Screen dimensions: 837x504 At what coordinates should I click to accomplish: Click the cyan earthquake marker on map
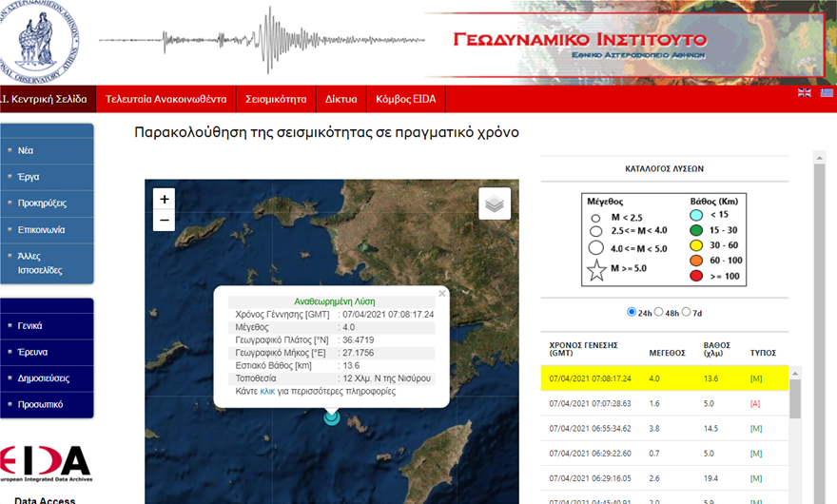[331, 417]
